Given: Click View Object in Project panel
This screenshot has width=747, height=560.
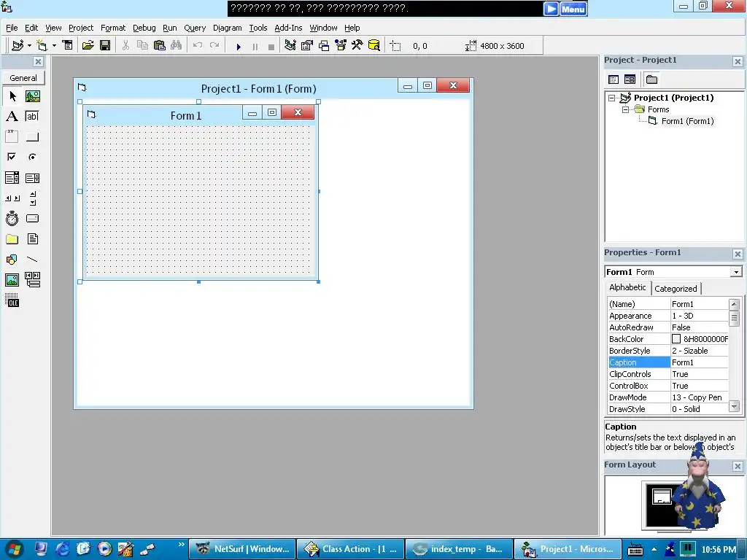Looking at the screenshot, I should [x=630, y=79].
